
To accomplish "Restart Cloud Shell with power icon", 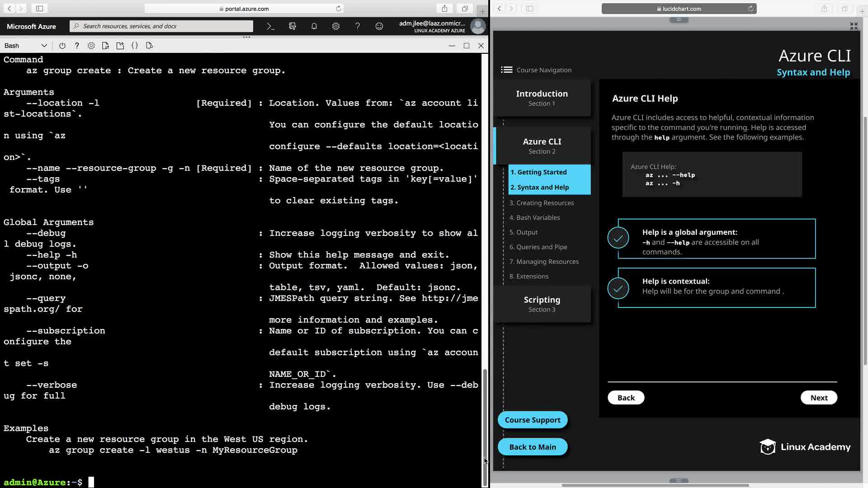I will [x=62, y=46].
